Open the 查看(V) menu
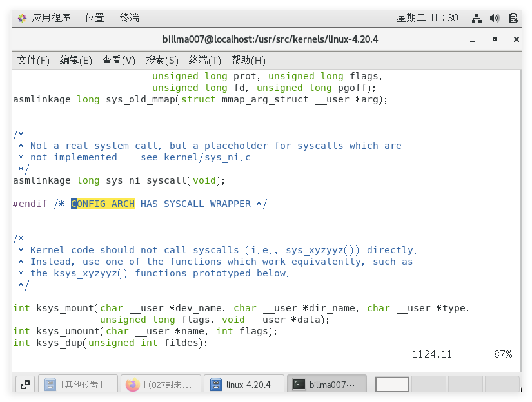The height and width of the screenshot is (402, 532). pos(119,61)
